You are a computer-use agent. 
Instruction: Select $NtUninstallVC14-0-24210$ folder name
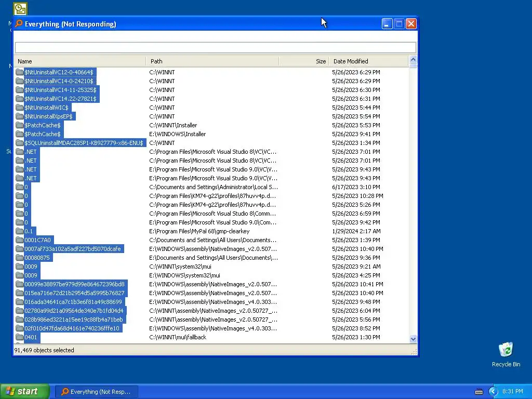point(59,81)
